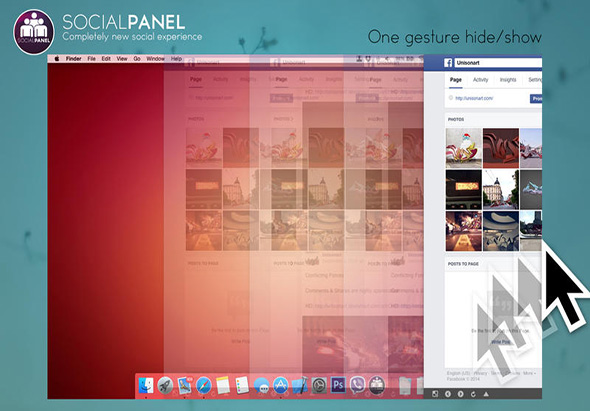Switch to the Activity tab
Viewport: 590px width, 411px height.
(481, 80)
